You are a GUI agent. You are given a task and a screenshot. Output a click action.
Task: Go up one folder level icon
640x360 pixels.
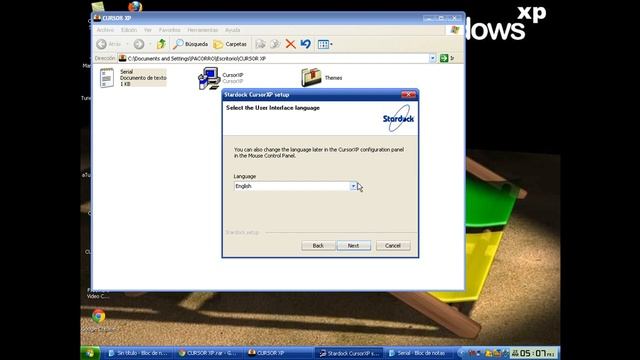pyautogui.click(x=162, y=44)
